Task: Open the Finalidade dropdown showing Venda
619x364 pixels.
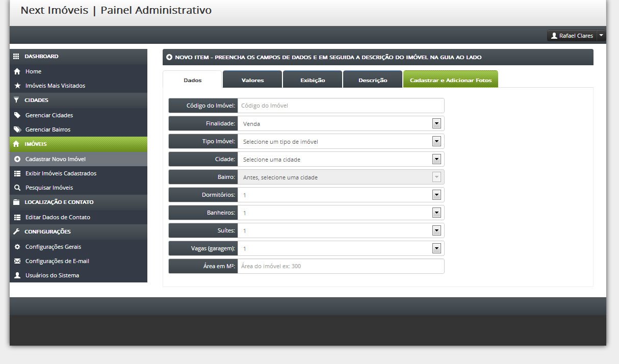Action: pos(341,123)
